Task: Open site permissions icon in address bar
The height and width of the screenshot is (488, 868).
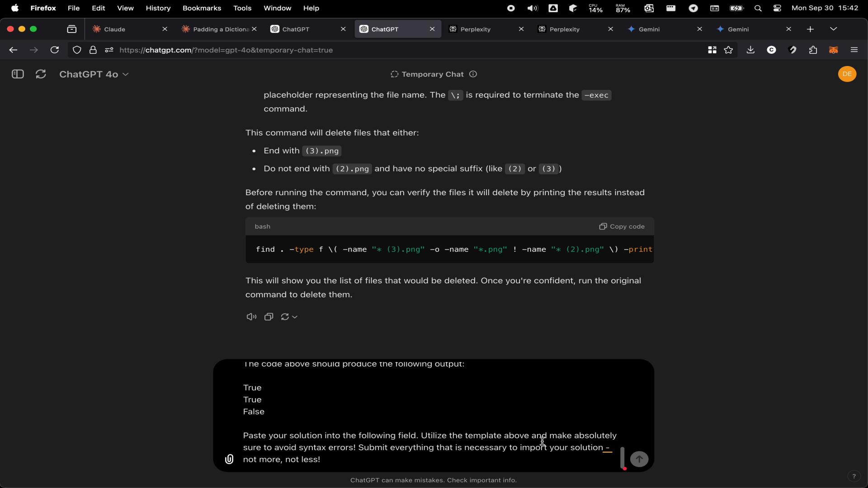Action: (109, 50)
